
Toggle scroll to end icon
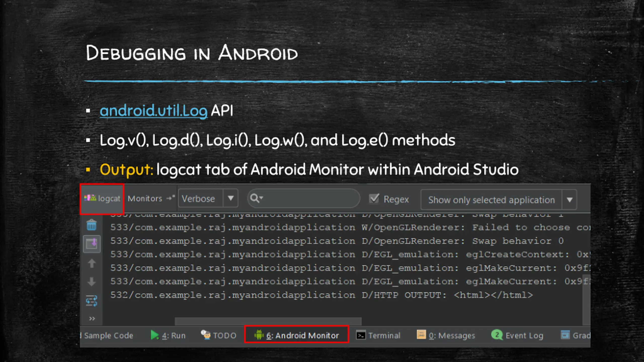pyautogui.click(x=92, y=244)
